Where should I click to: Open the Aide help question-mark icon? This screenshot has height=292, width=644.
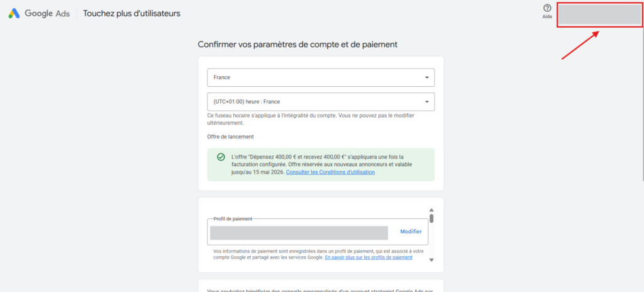pos(547,8)
